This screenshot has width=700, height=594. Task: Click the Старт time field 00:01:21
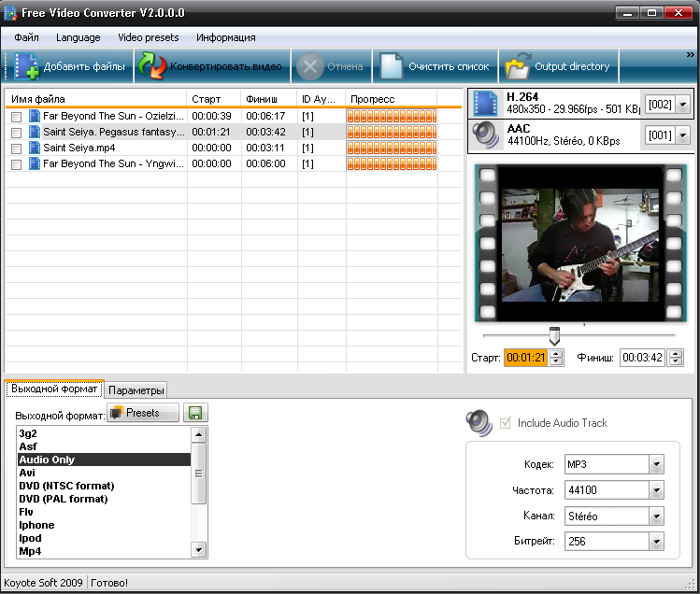coord(526,358)
